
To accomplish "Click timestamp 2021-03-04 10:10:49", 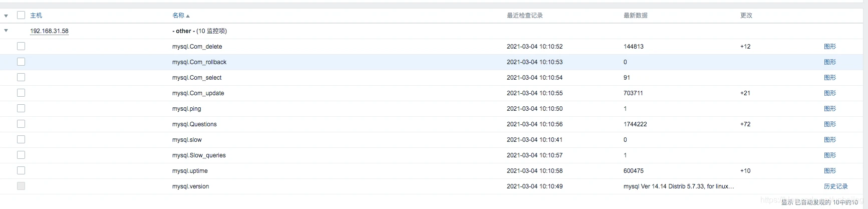I will coord(534,186).
